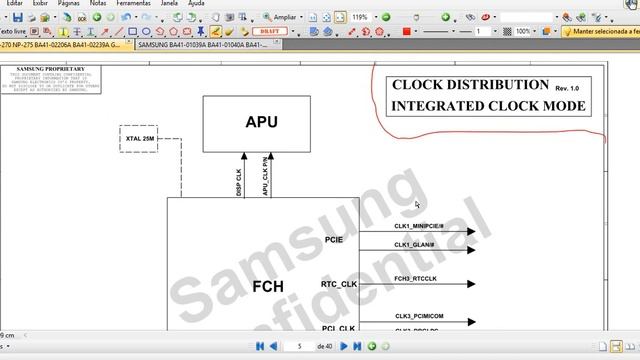Click the Ampliar zoom tool
Screen dimensions: 640x360
(x=280, y=17)
